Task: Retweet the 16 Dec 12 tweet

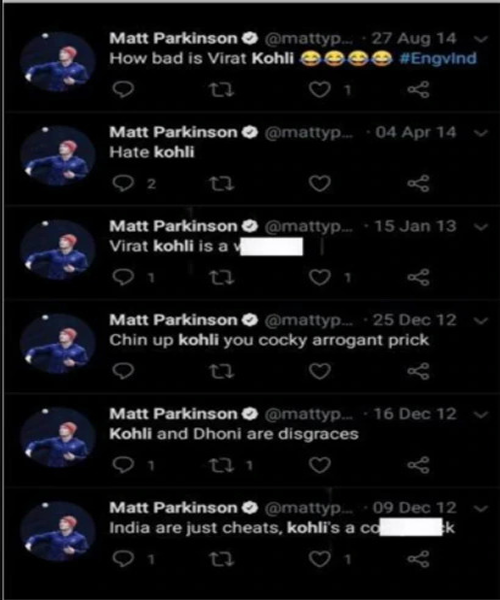Action: click(x=222, y=465)
